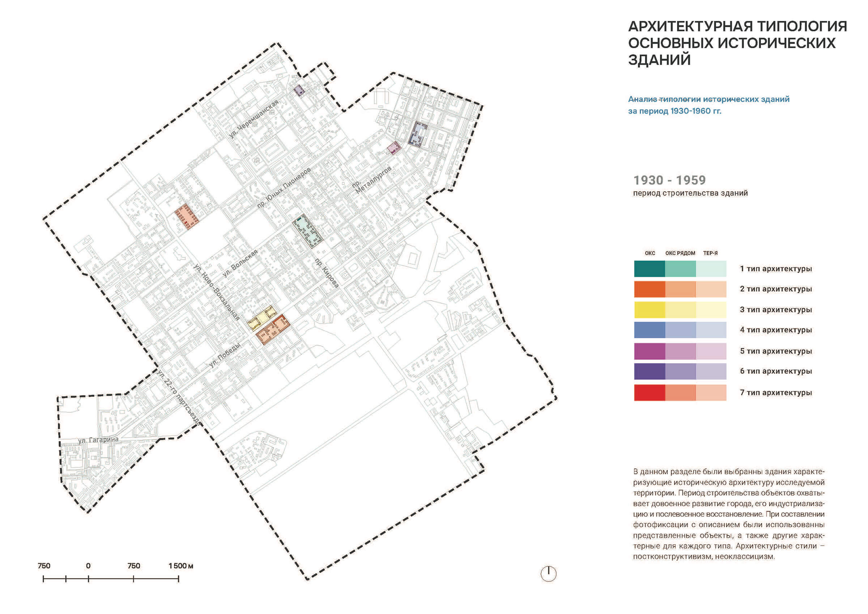Click the street label 'ул. Ново-Вокзальная'
The image size is (868, 614).
tap(216, 292)
